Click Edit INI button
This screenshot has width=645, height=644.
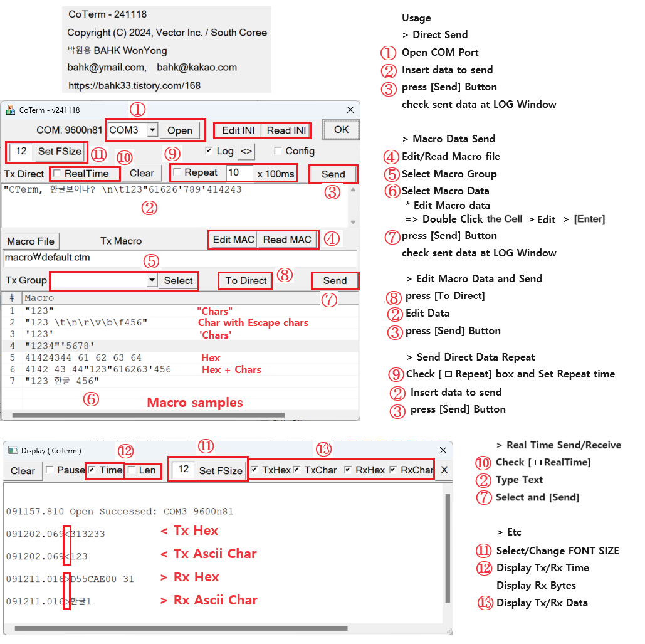(238, 130)
